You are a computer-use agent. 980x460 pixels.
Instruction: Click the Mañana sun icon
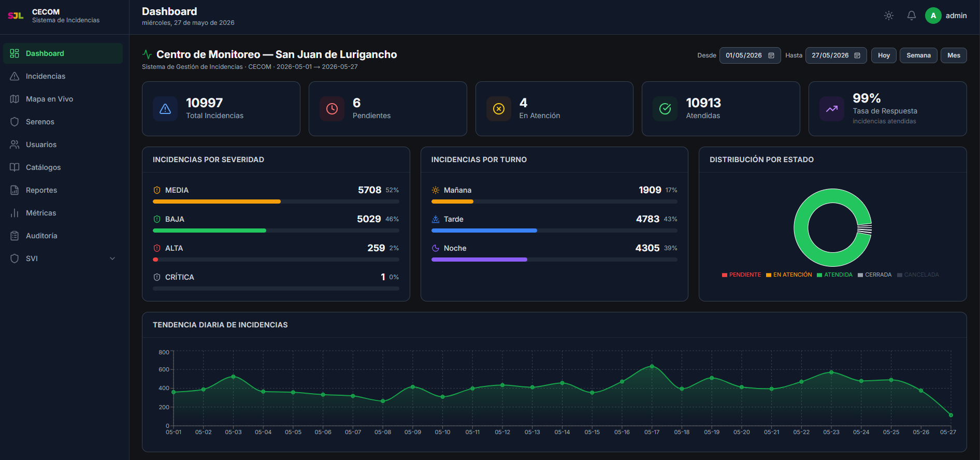pyautogui.click(x=436, y=190)
